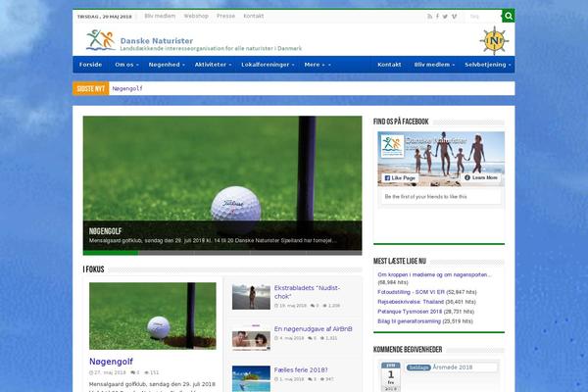Open the Twitter icon in top bar

pos(445,17)
